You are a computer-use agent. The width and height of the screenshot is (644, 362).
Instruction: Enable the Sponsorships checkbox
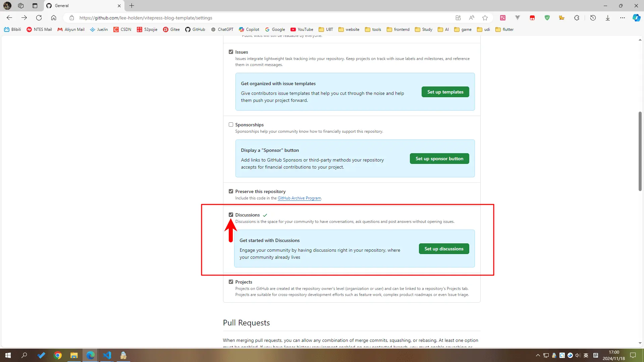231,125
